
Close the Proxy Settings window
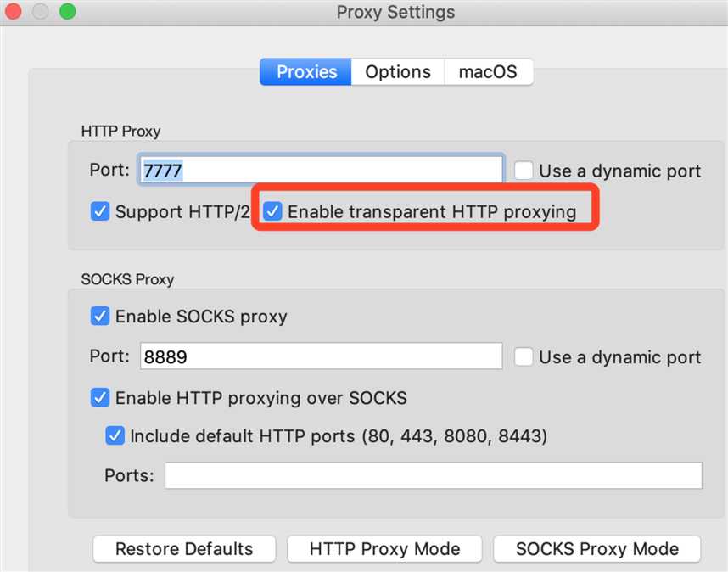(x=13, y=11)
